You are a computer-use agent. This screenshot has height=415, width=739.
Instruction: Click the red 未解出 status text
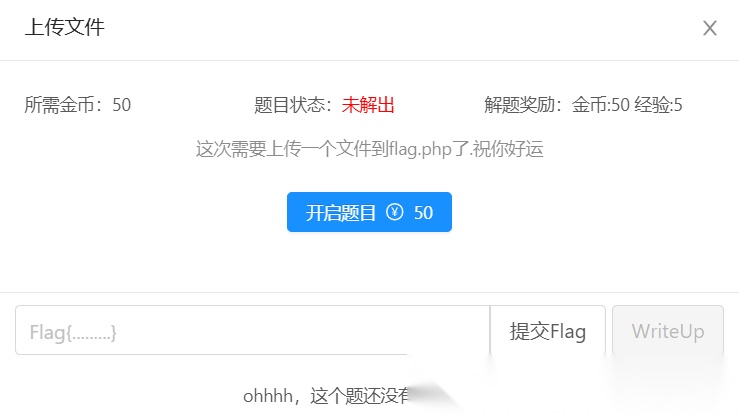point(368,105)
